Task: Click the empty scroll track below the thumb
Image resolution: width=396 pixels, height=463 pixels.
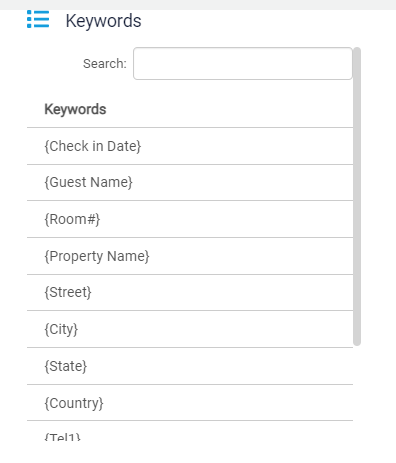Action: [357, 393]
